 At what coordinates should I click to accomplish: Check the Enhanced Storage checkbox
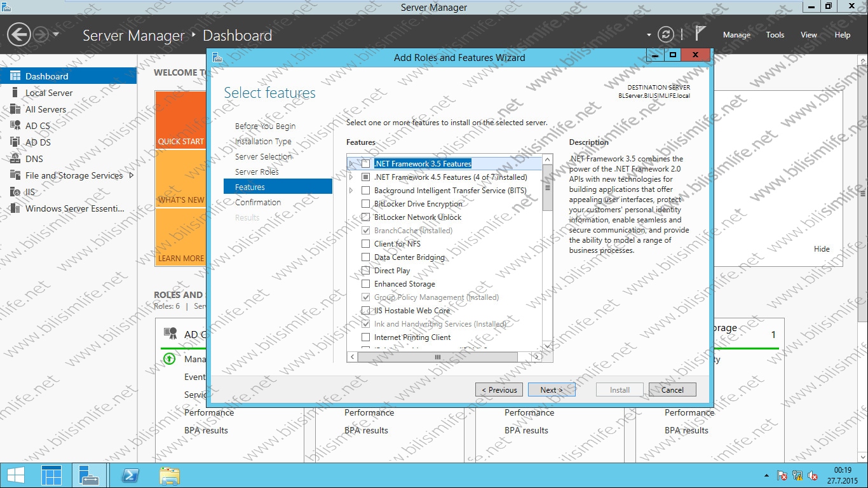365,284
